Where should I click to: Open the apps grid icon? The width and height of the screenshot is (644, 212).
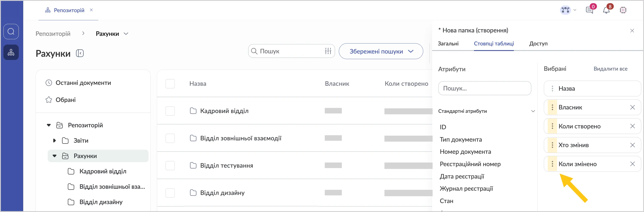623,10
